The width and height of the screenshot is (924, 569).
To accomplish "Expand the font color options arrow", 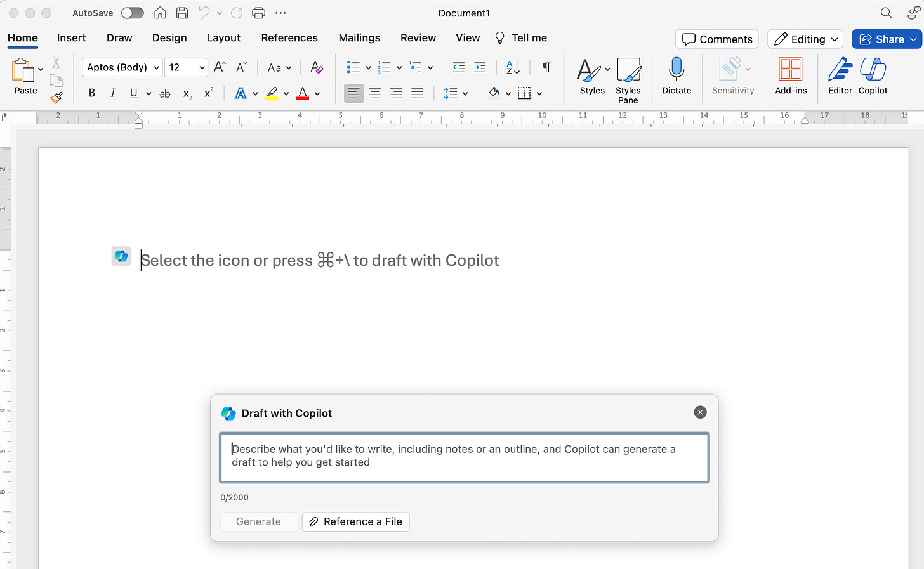I will point(317,94).
